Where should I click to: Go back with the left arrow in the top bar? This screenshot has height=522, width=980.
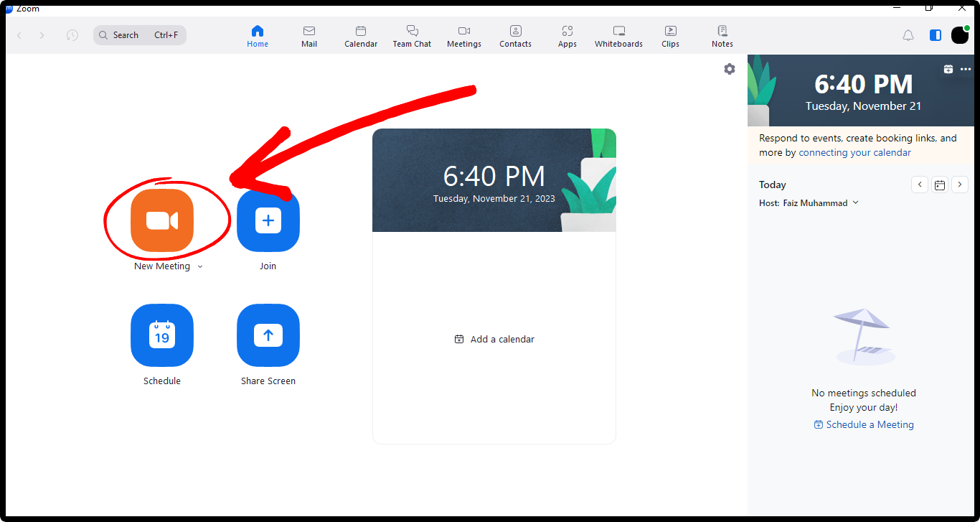(19, 35)
